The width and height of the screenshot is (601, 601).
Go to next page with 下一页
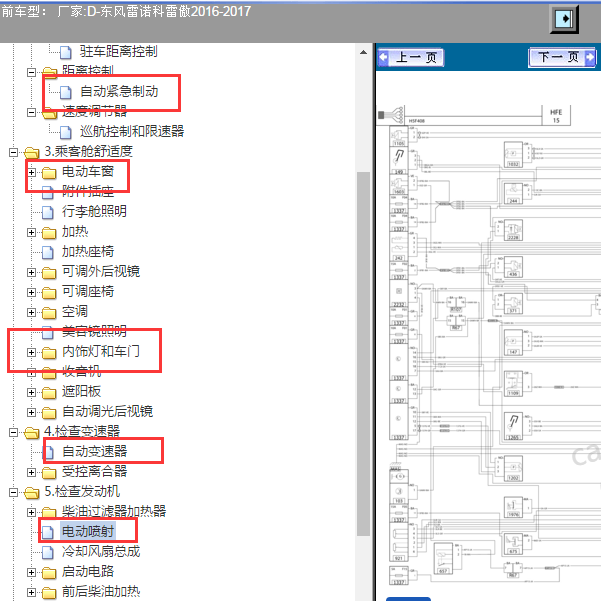point(558,57)
